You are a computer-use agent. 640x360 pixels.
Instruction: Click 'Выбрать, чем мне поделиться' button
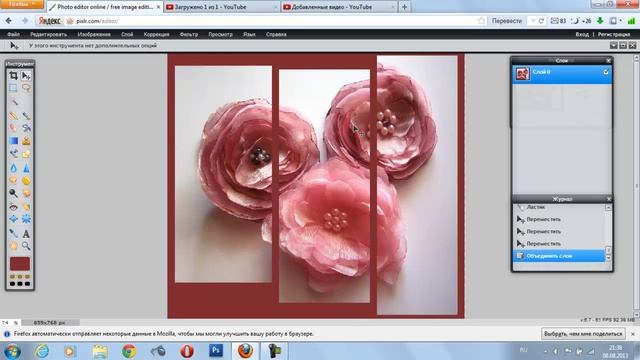[583, 333]
